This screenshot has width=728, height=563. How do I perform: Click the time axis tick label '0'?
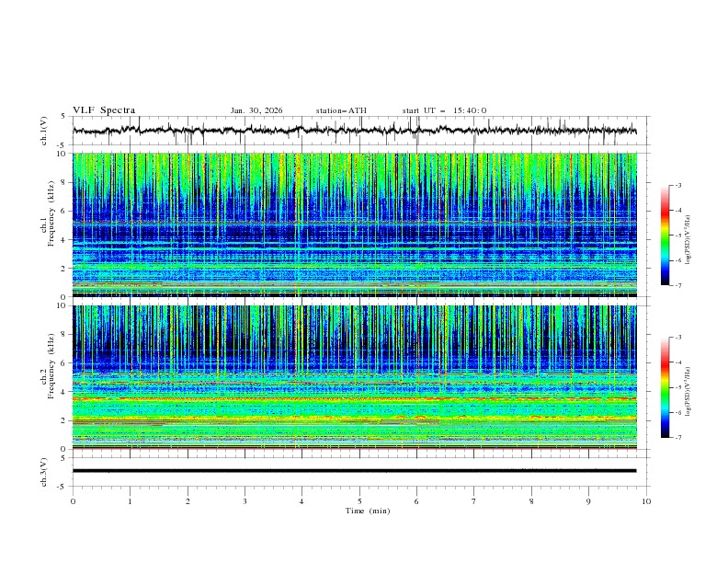pyautogui.click(x=73, y=501)
